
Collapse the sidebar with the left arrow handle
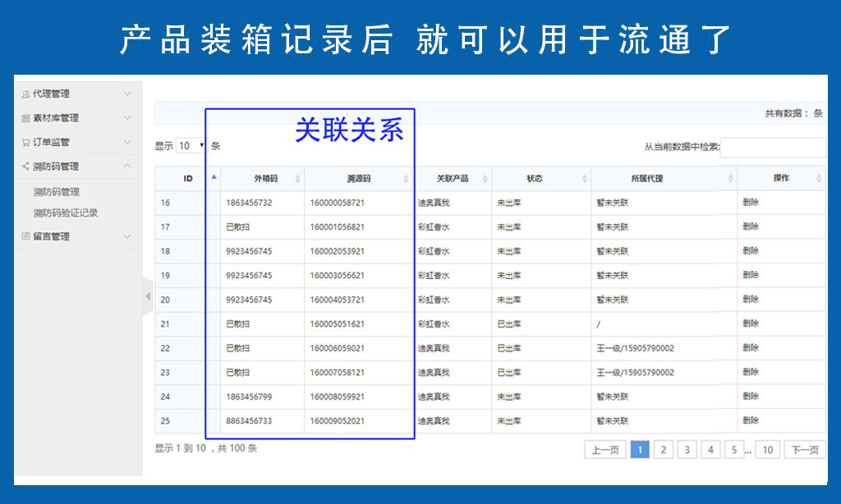point(148,296)
